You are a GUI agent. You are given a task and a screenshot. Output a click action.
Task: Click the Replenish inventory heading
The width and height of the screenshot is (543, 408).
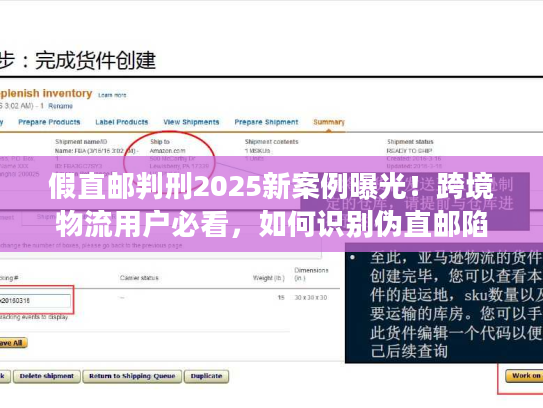coord(46,94)
